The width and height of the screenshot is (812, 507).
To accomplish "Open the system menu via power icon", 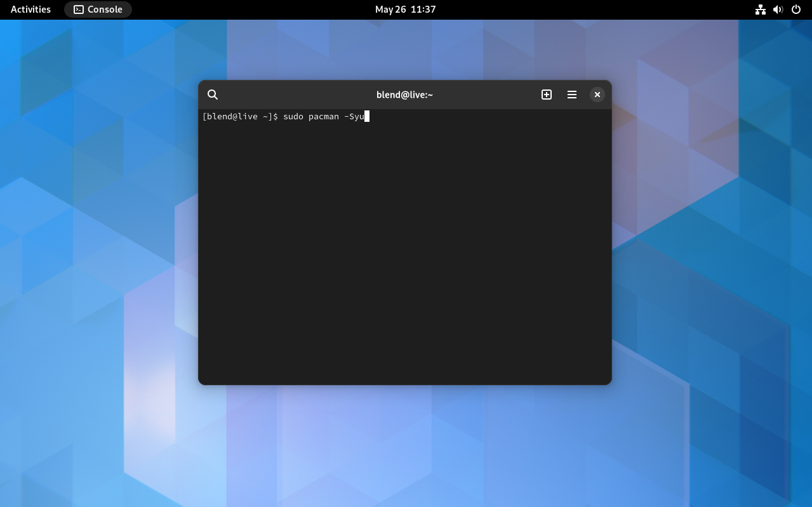I will click(796, 10).
